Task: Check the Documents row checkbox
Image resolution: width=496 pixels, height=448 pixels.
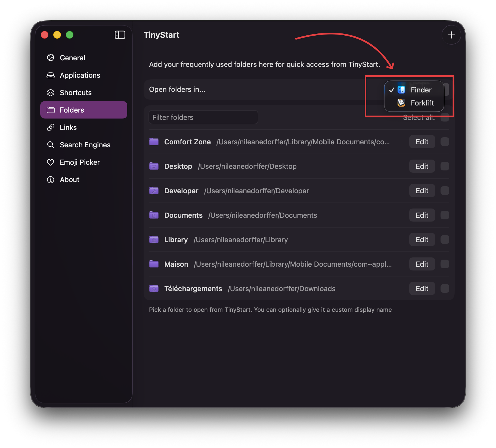Action: tap(445, 215)
